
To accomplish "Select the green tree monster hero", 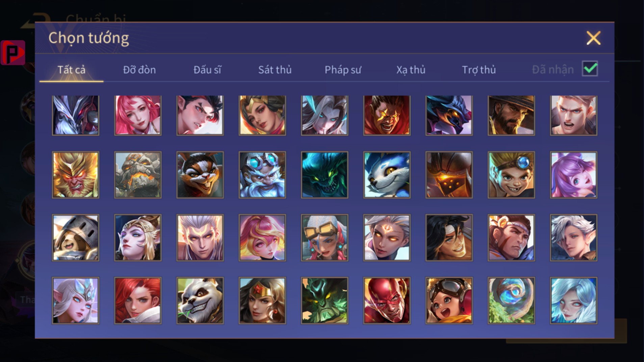I will pyautogui.click(x=325, y=300).
